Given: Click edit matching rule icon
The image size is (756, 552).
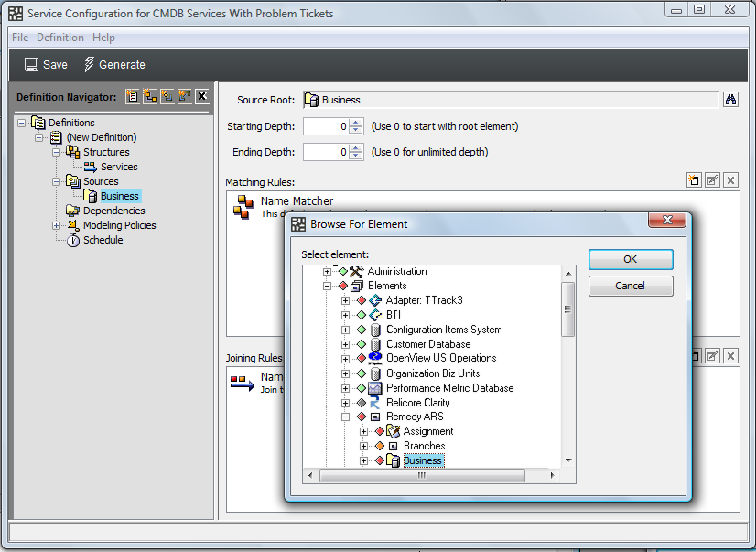Looking at the screenshot, I should (x=712, y=180).
